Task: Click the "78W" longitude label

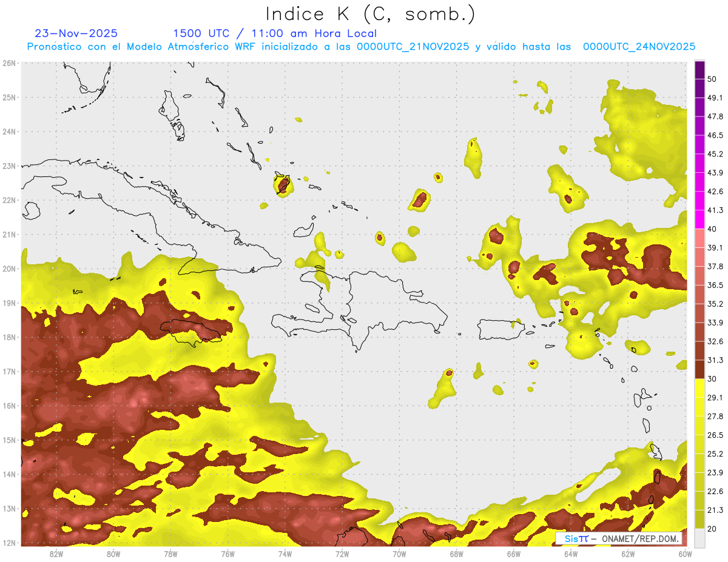Action: click(170, 554)
